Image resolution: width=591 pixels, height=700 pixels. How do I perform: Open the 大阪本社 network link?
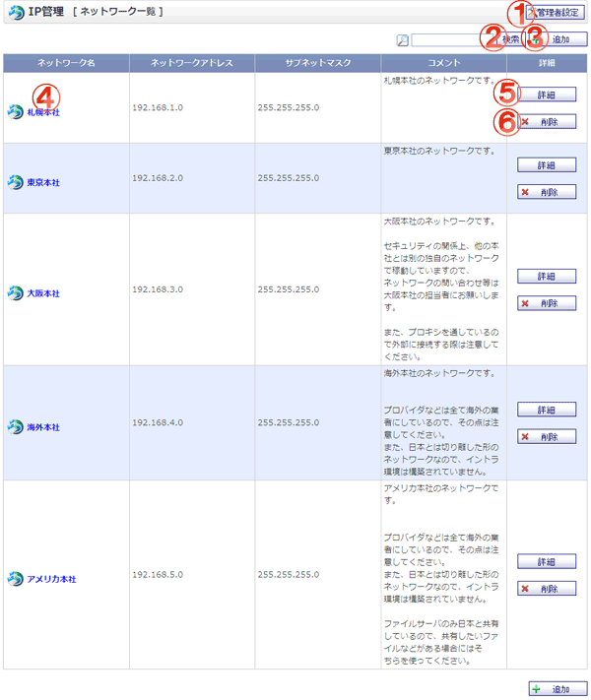tap(43, 293)
